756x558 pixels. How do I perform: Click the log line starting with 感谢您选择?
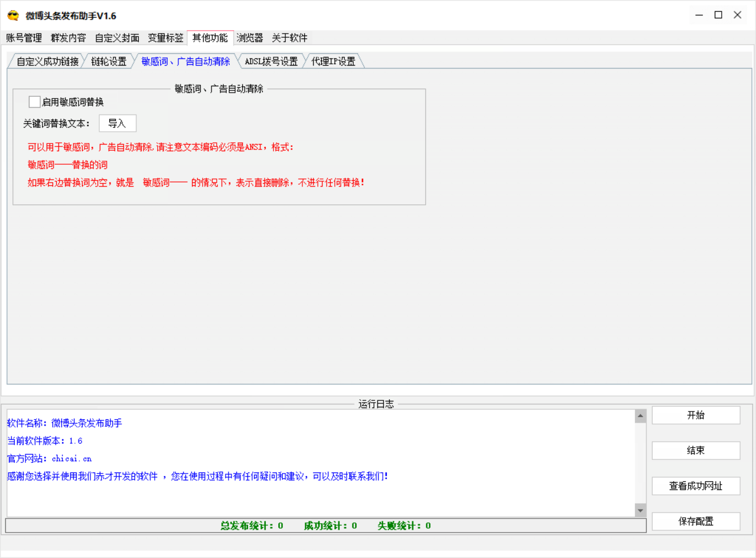coord(197,477)
